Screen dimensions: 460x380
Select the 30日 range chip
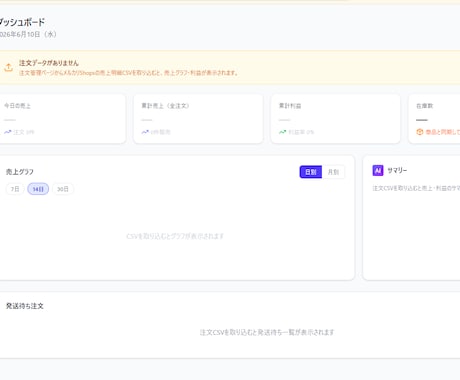(63, 189)
